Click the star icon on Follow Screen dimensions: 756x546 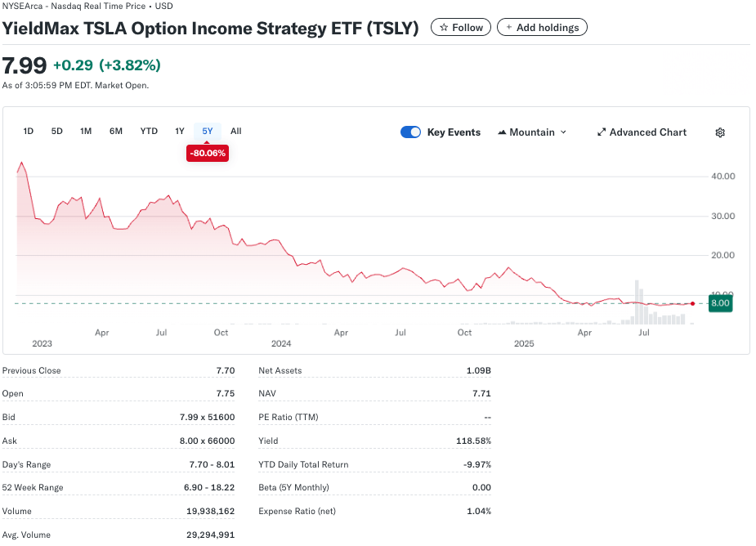tap(444, 28)
